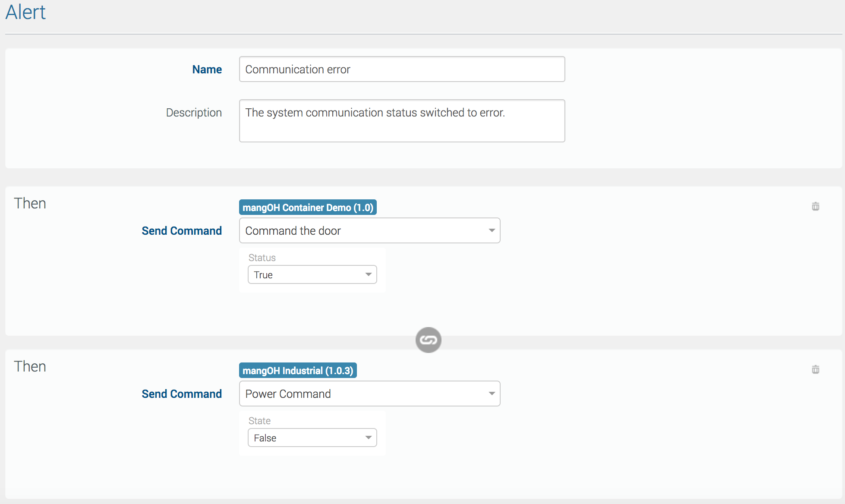
Task: Delete the second Then action with trash icon
Action: coord(815,369)
